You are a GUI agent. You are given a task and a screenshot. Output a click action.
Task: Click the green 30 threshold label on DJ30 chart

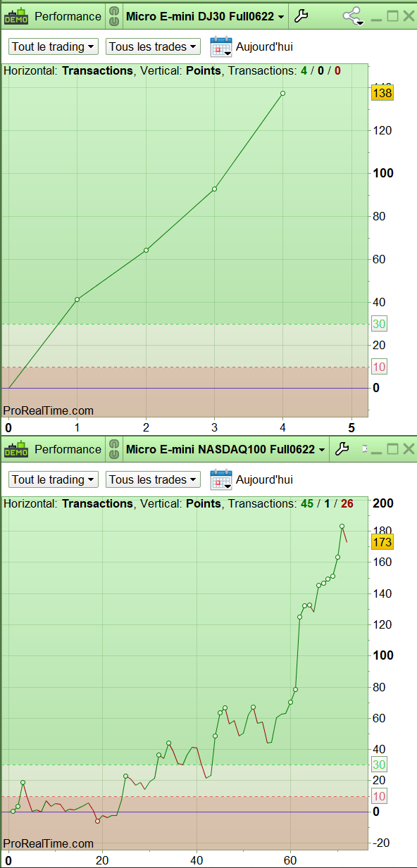click(379, 324)
